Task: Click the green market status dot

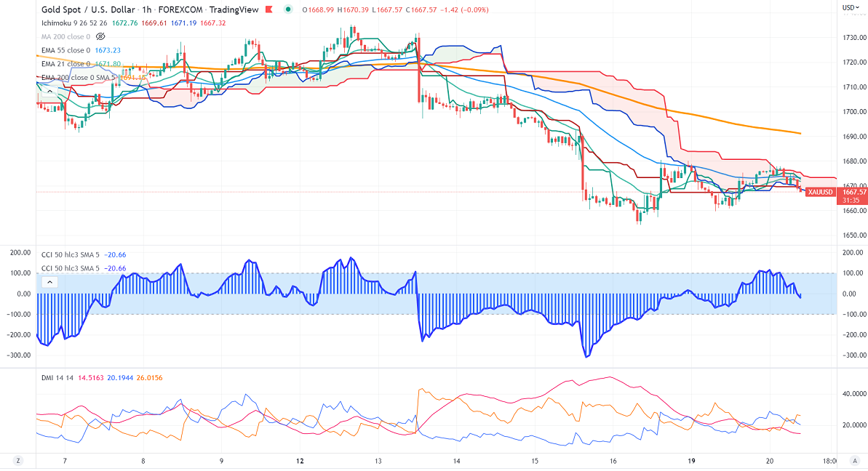Action: pos(289,9)
